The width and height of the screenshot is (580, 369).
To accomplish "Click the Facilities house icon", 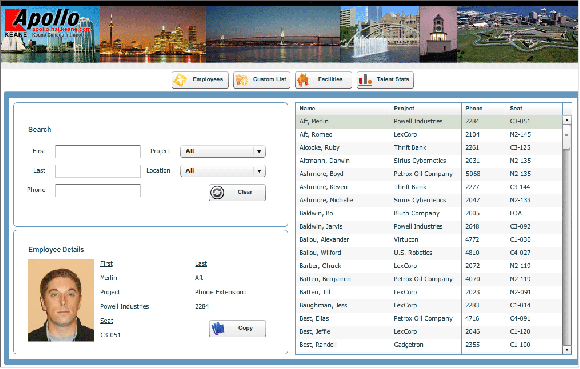I will click(x=303, y=80).
